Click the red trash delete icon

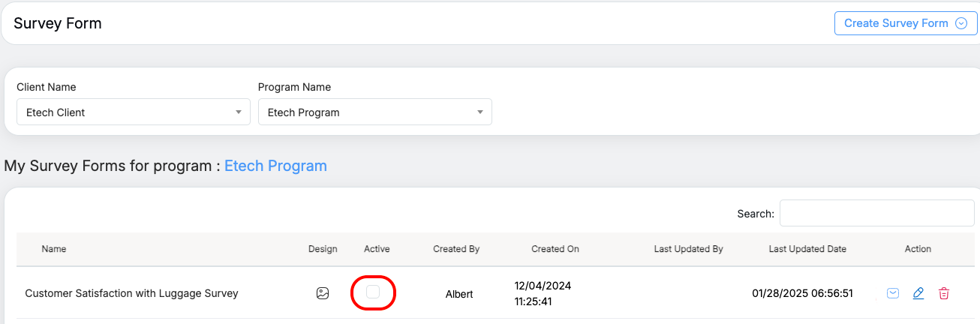coord(944,293)
